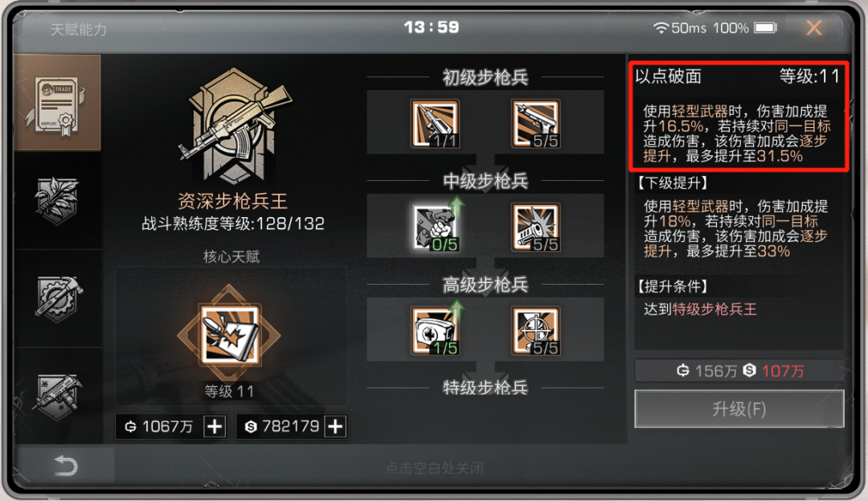Close the talent window with orange X
Viewport: 868px width, 501px height.
coord(813,27)
